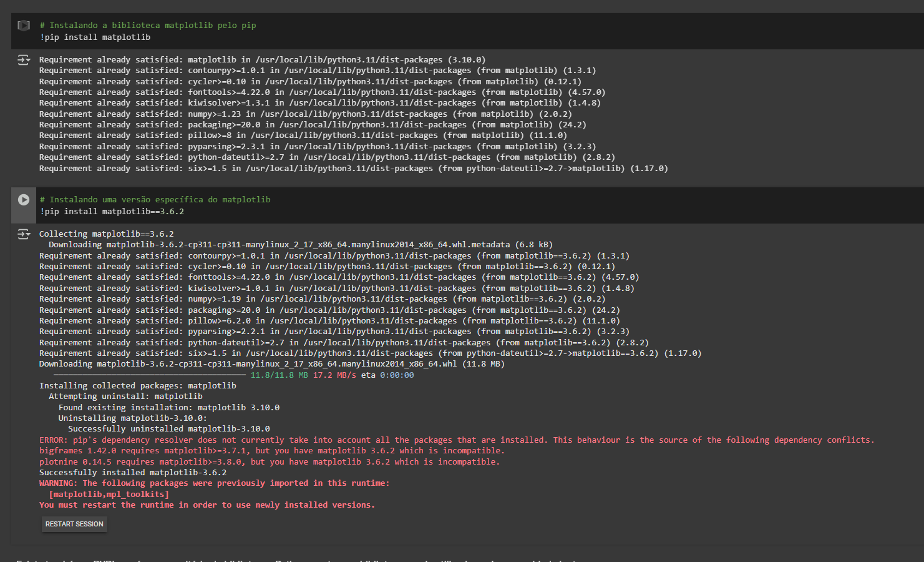Click the 'Collecting matplotlib==3.6.2' output line
Viewport: 924px width, 562px height.
point(107,234)
